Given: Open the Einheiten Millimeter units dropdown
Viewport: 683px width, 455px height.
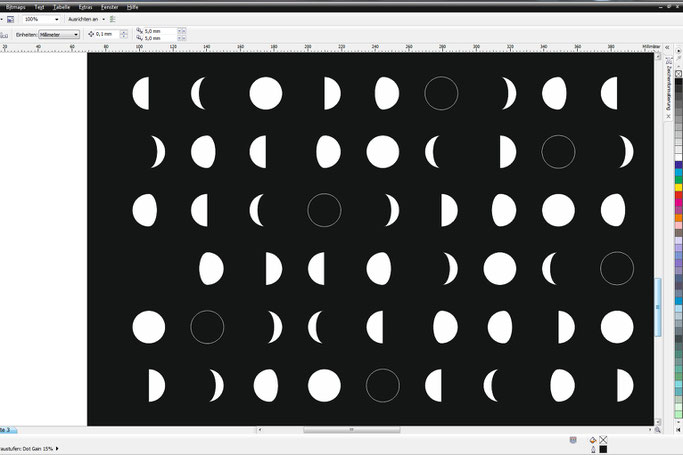Looking at the screenshot, I should [x=59, y=34].
